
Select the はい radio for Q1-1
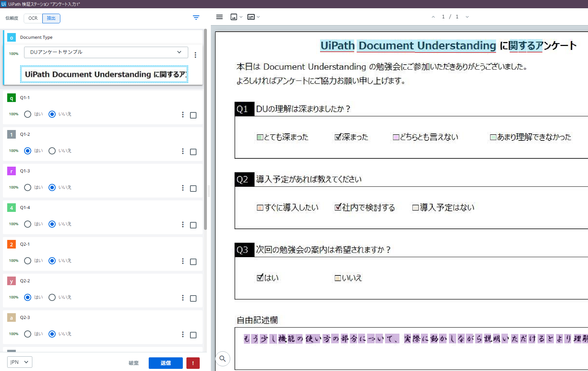pos(28,114)
